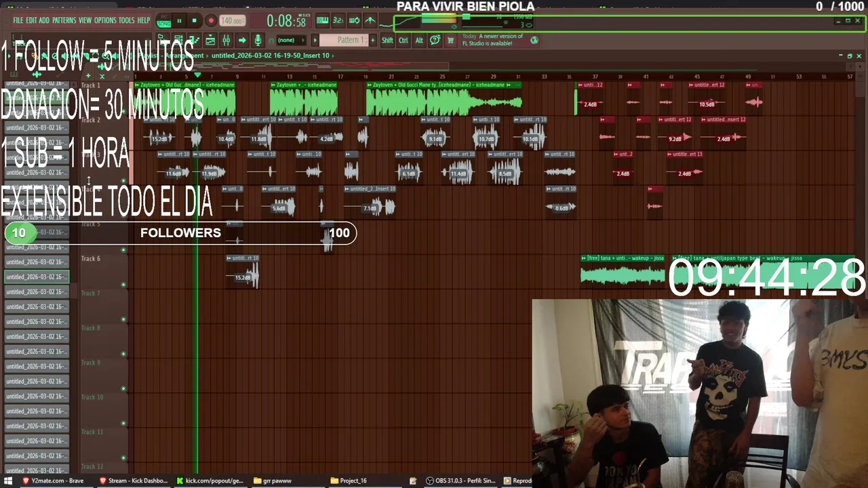The width and height of the screenshot is (868, 488).
Task: Mute Track 11 with its green dot
Action: tap(123, 457)
